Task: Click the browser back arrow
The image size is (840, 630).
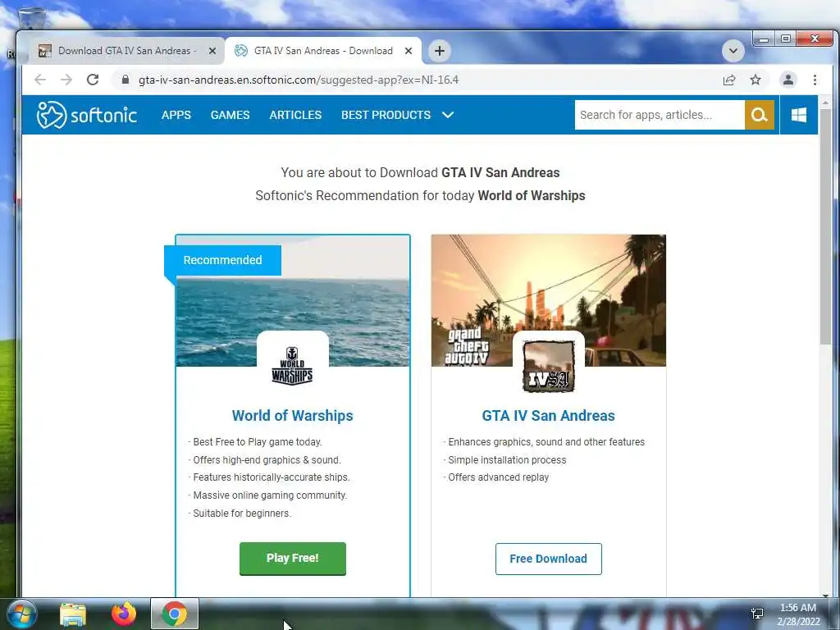Action: point(40,80)
